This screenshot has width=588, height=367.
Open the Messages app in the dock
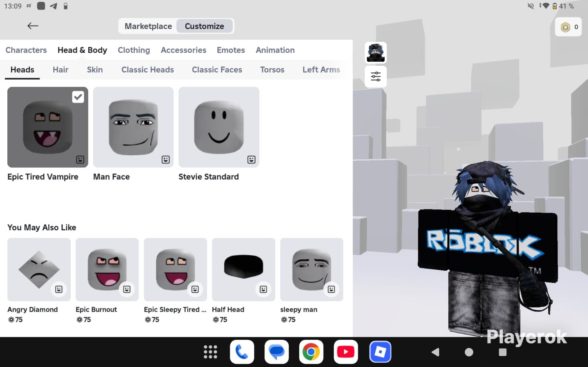click(277, 352)
